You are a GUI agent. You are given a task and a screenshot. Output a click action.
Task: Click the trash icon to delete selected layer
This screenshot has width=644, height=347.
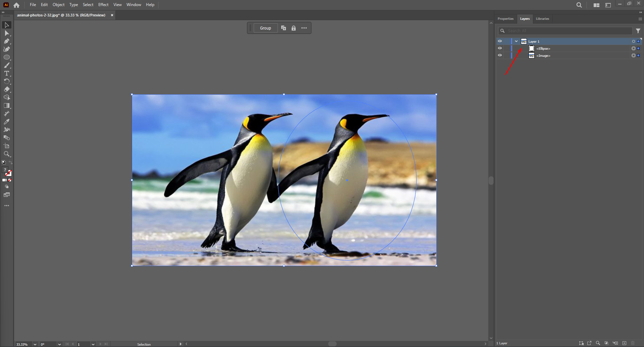(x=633, y=343)
